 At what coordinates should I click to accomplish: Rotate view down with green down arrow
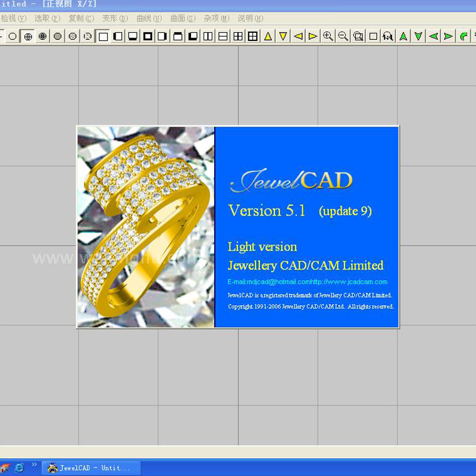click(x=418, y=36)
